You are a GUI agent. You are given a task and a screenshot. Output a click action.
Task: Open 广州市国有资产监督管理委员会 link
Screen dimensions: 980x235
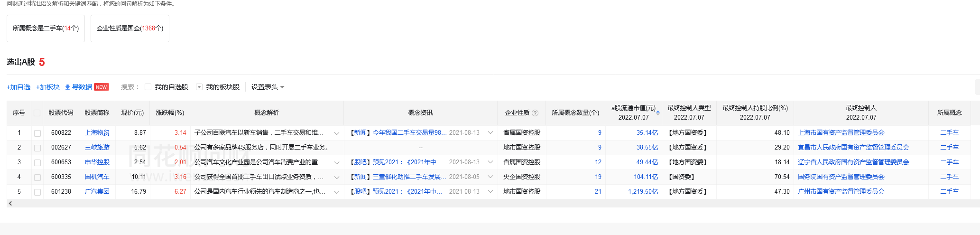pos(841,192)
